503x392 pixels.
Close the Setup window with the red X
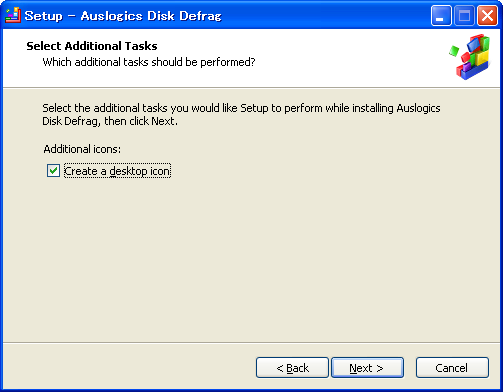pyautogui.click(x=487, y=16)
